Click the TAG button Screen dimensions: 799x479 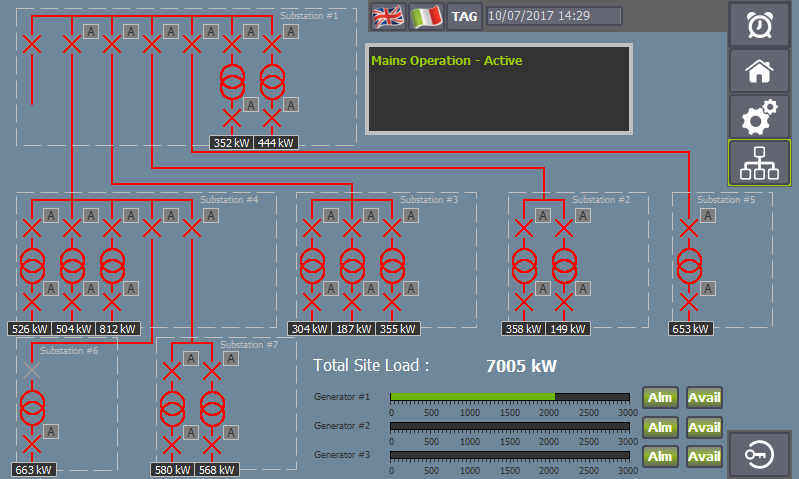point(464,16)
